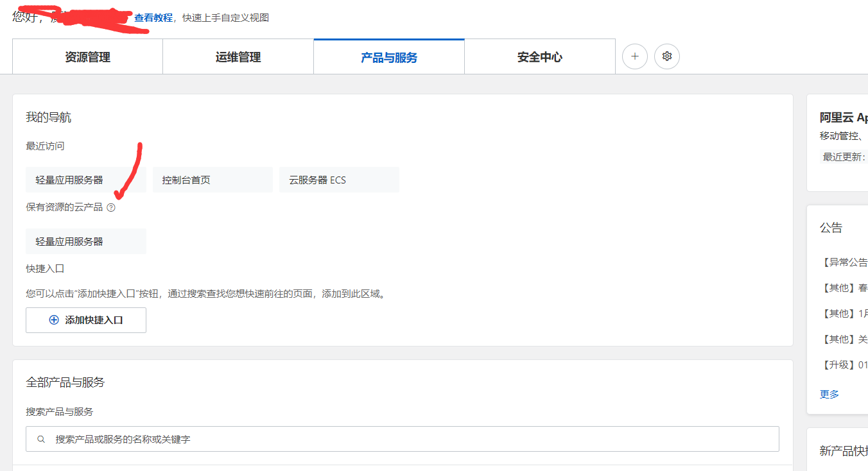The height and width of the screenshot is (471, 868).
Task: Click the 搜索产品与服务 label
Action: pyautogui.click(x=60, y=412)
